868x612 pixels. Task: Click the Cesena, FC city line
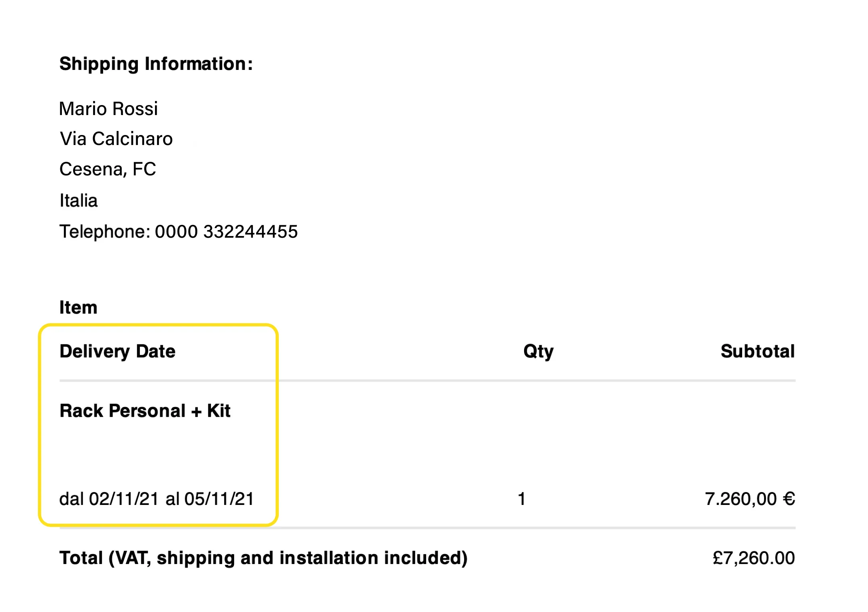[107, 169]
